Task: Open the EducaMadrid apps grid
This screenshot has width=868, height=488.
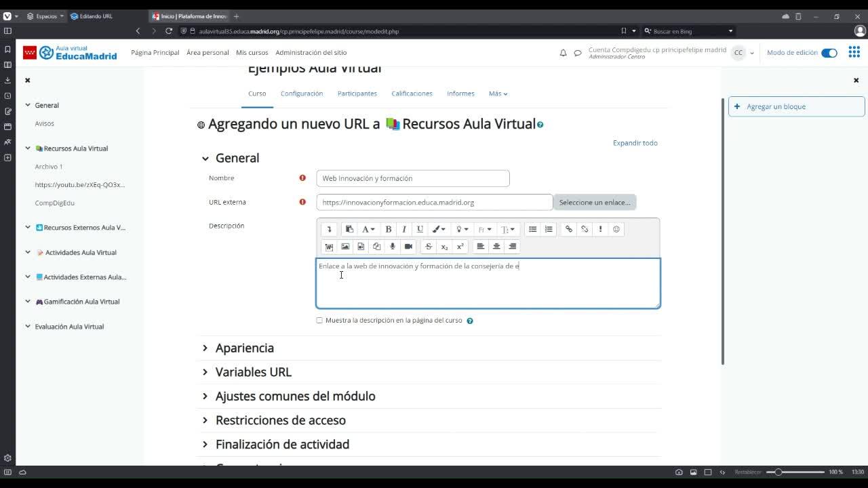Action: point(854,53)
